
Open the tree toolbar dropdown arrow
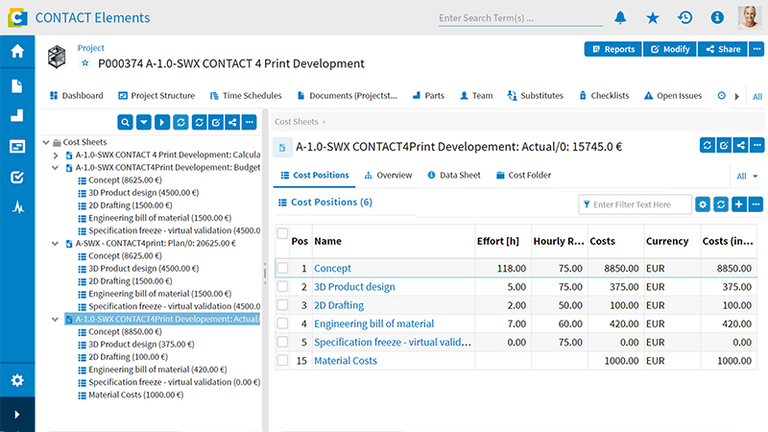144,122
